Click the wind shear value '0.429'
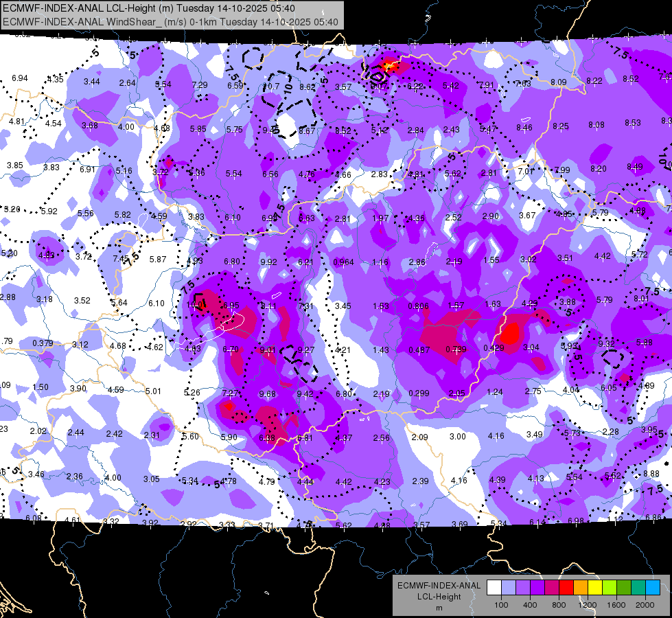Screen dimensions: 672x618 pyautogui.click(x=494, y=348)
